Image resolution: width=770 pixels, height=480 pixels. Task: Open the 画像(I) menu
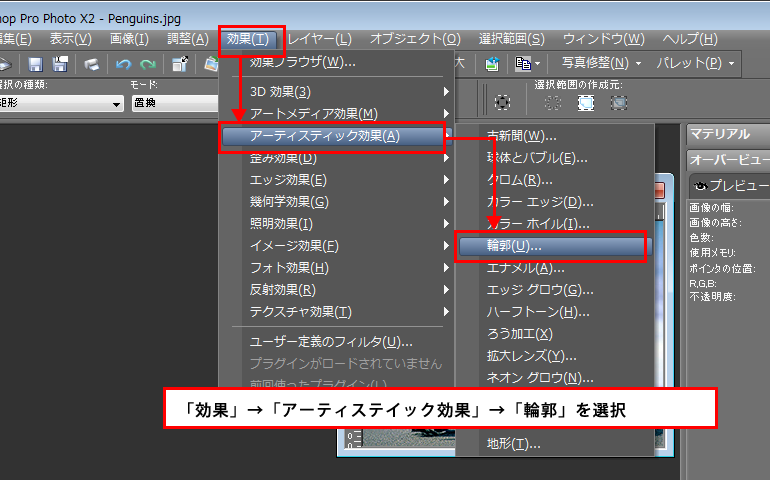[x=129, y=39]
